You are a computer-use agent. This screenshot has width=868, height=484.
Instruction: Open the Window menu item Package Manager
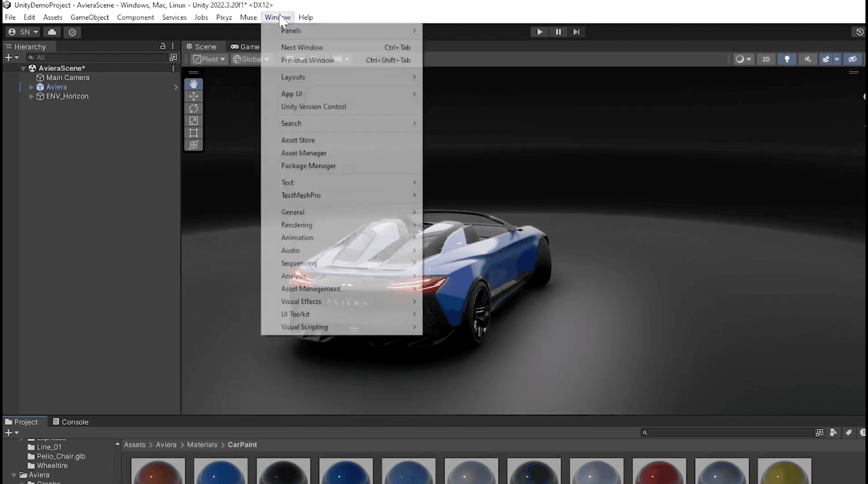point(308,166)
